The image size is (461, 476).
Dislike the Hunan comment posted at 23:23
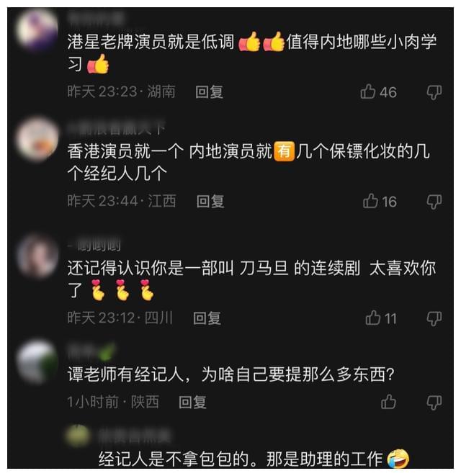(434, 92)
